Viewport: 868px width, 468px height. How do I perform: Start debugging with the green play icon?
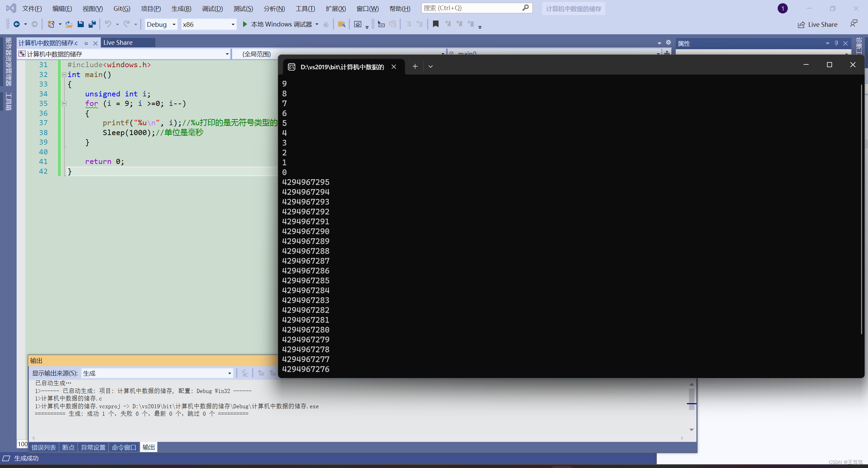click(245, 24)
